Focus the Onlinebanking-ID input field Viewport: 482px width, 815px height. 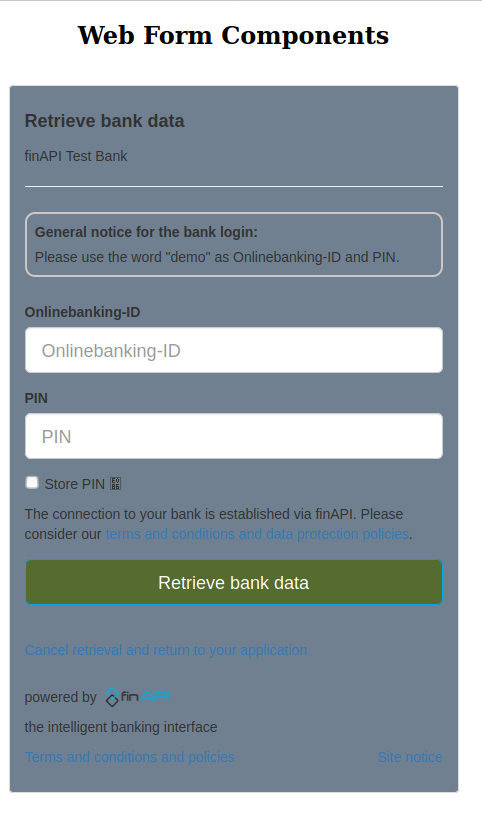[x=234, y=350]
